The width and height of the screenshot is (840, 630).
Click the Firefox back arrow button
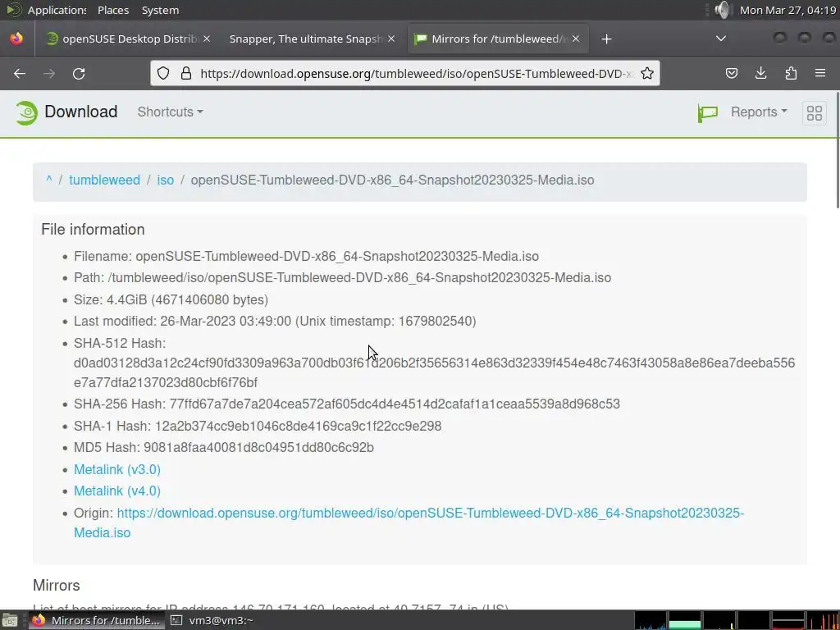click(x=20, y=73)
